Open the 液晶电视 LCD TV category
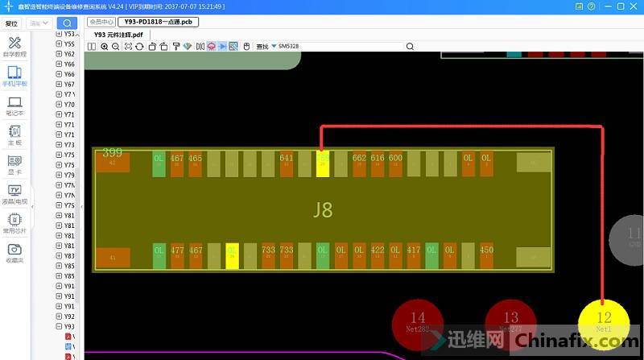 tap(14, 193)
